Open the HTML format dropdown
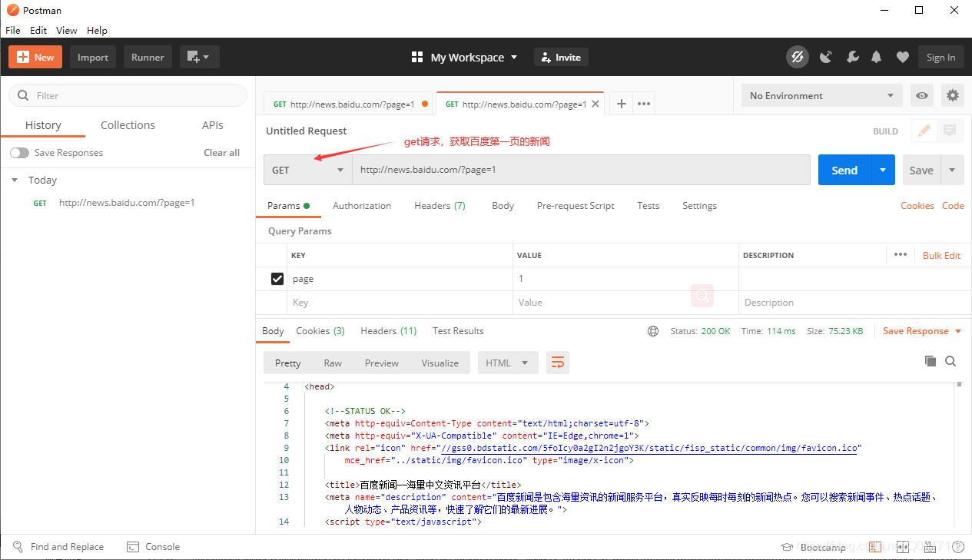Image resolution: width=972 pixels, height=560 pixels. (x=507, y=363)
